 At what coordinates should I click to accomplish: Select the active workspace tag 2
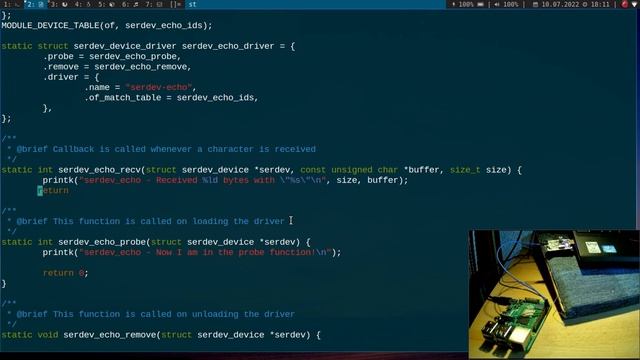click(x=35, y=4)
